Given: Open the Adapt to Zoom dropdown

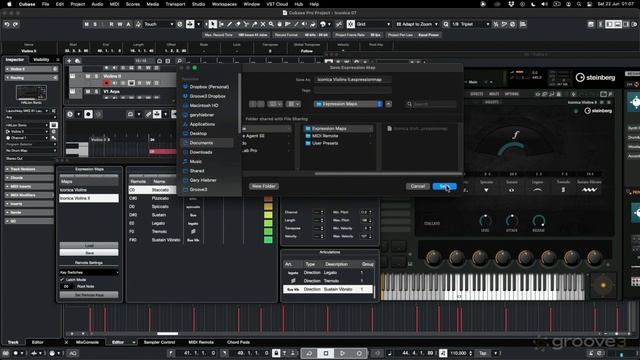Looking at the screenshot, I should click(x=417, y=24).
